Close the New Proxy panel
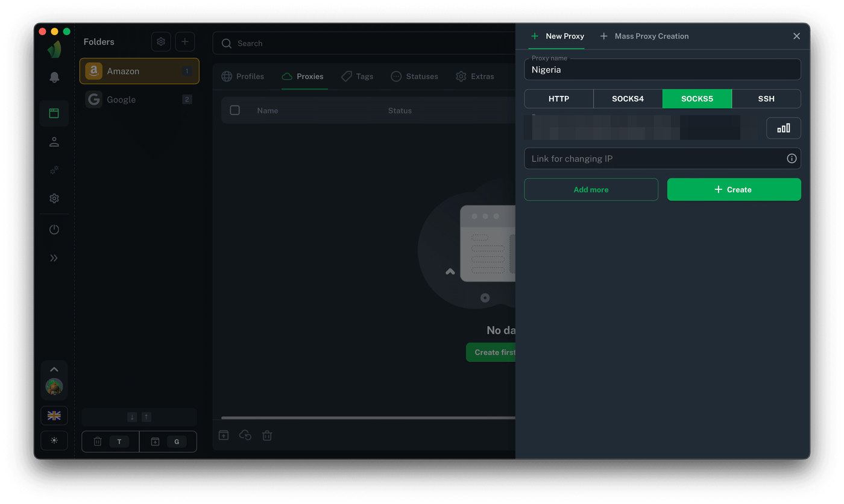 click(x=796, y=36)
